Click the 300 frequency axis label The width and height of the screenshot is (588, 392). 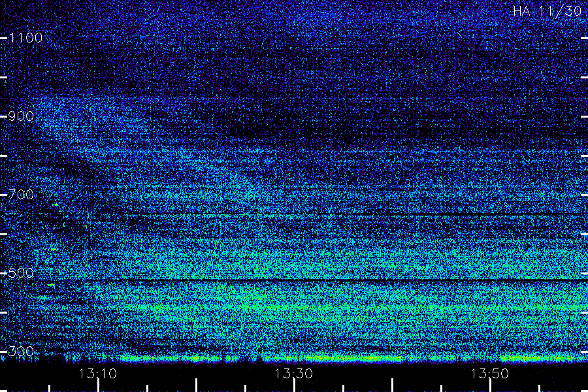tap(21, 351)
